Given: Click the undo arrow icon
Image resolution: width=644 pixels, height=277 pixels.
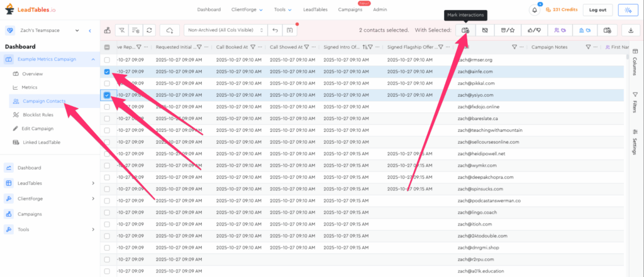Looking at the screenshot, I should click(274, 30).
